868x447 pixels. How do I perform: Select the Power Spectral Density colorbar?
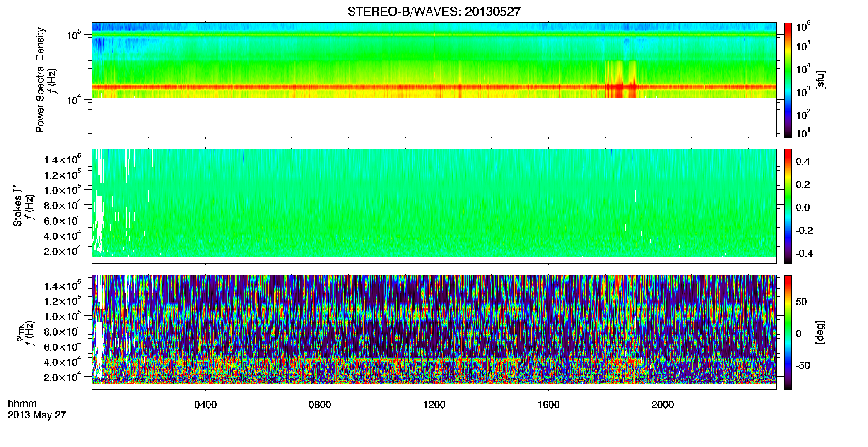[x=788, y=80]
